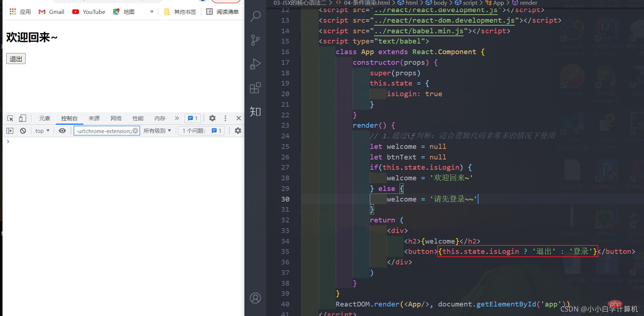Click 'class App extends React.Component' line
644x316 pixels.
point(410,52)
